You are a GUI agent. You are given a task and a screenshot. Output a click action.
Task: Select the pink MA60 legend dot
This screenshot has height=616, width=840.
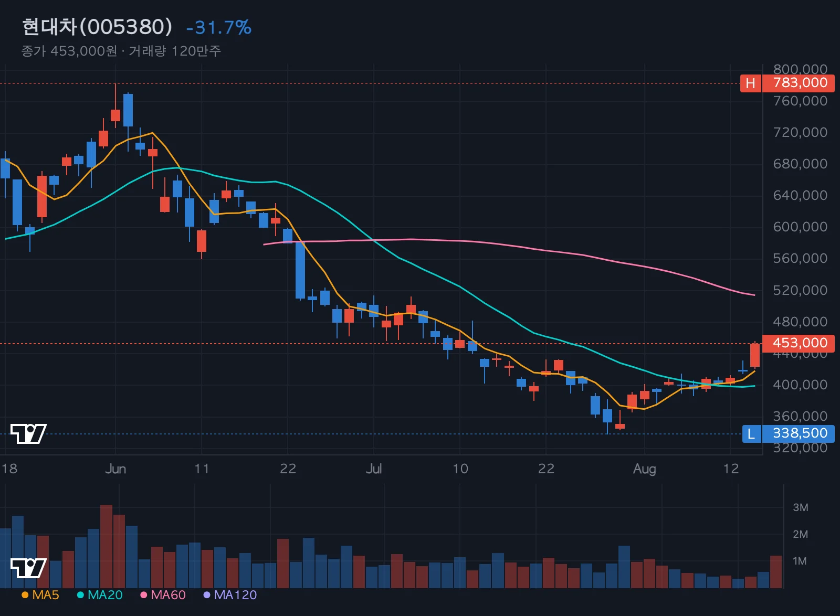pyautogui.click(x=143, y=594)
